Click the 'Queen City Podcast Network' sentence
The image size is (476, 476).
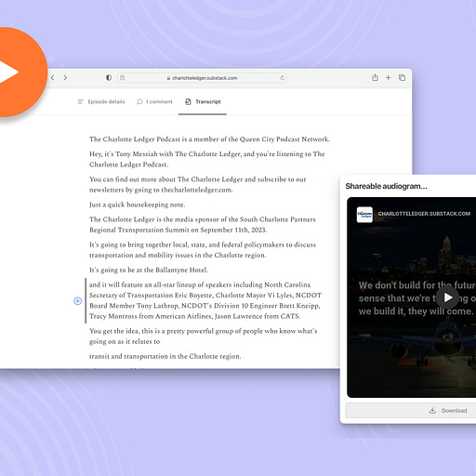point(209,139)
